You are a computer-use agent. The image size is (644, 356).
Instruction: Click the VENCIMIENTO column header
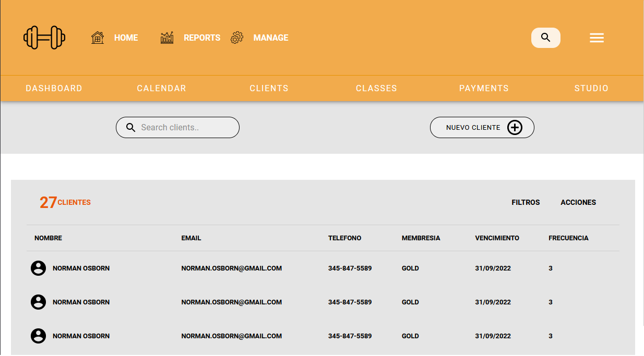(497, 238)
